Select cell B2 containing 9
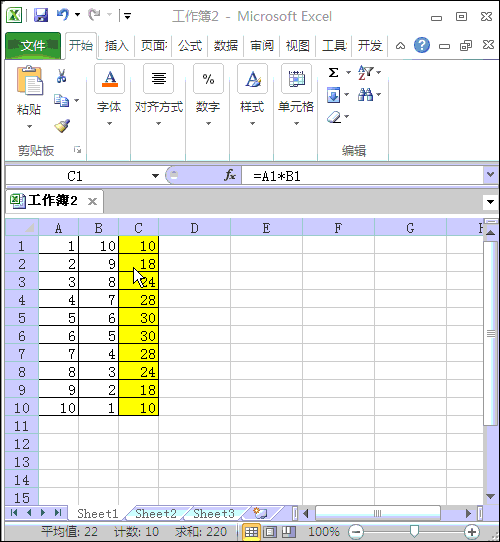Screen dimensions: 500x542 point(99,263)
